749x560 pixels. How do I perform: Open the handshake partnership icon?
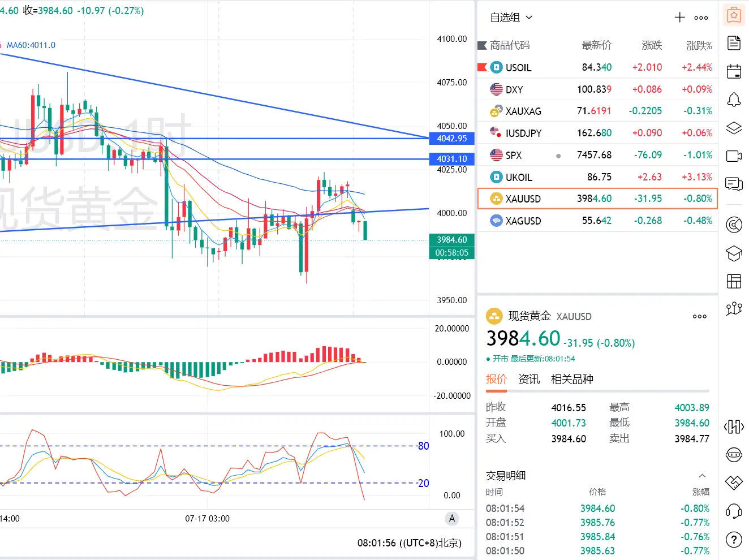734,483
